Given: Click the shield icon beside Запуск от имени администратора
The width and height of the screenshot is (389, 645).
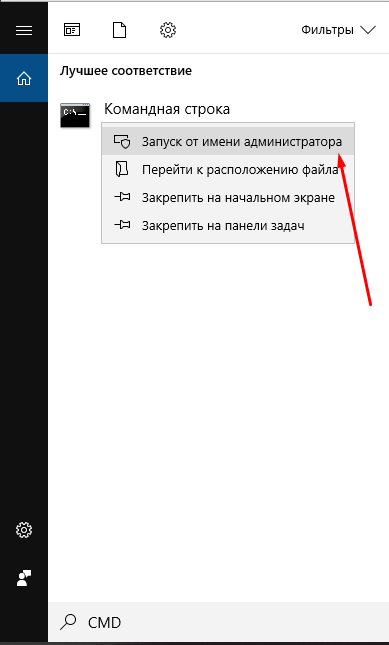Looking at the screenshot, I should click(x=122, y=142).
